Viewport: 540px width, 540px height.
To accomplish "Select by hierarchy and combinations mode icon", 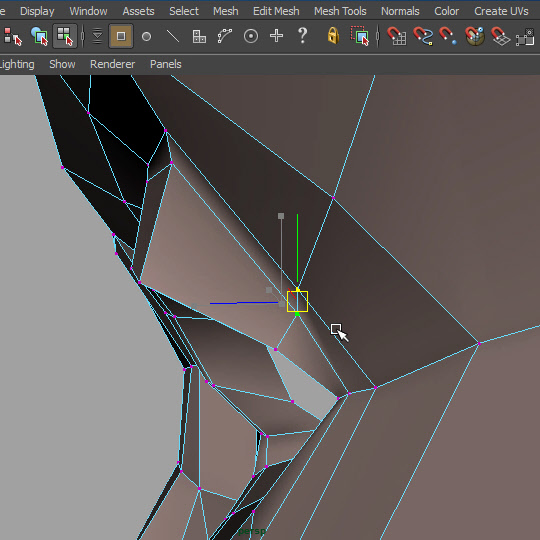I will (x=12, y=36).
